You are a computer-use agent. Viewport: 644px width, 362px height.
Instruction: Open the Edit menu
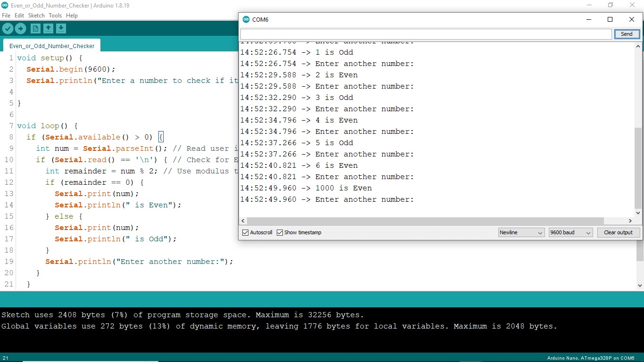19,16
